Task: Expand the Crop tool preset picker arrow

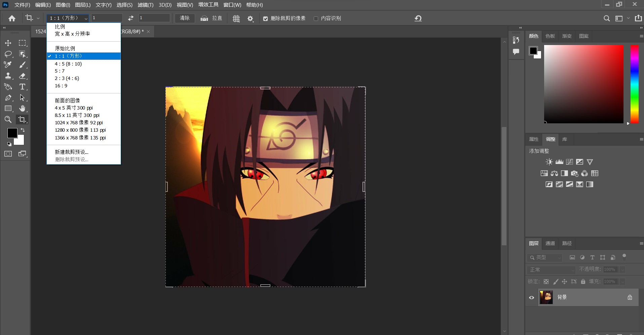Action: [x=38, y=18]
